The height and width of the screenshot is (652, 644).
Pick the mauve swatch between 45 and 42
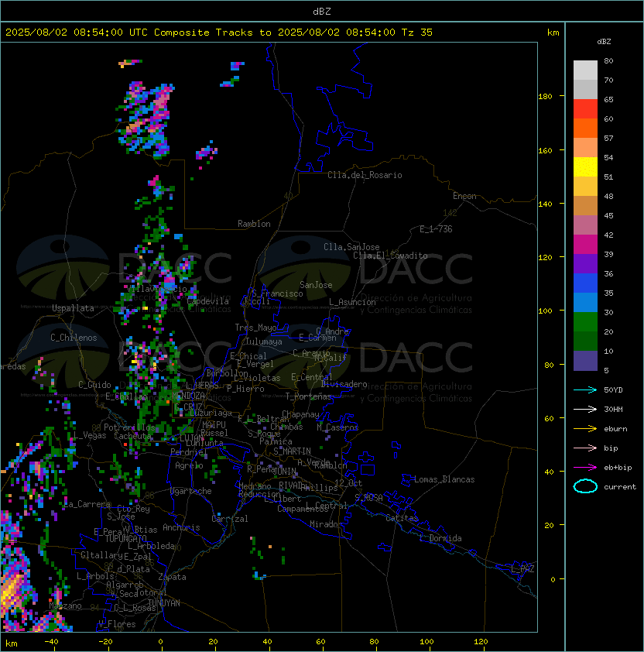click(585, 225)
